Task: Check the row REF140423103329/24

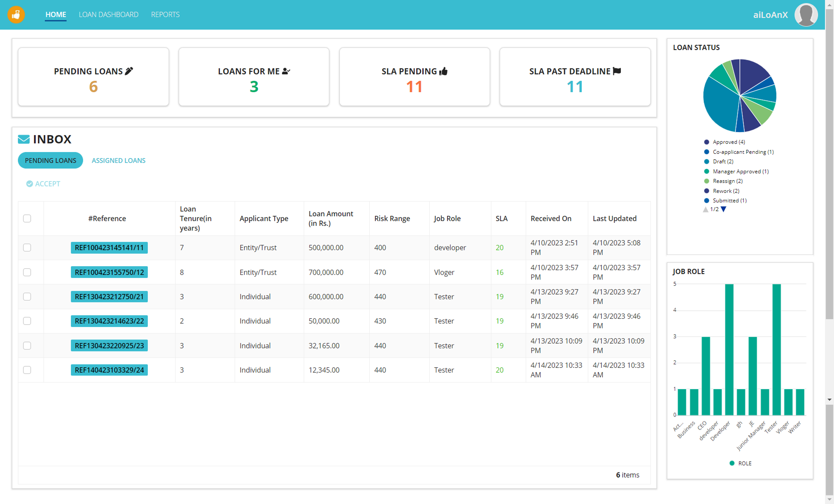Action: pyautogui.click(x=27, y=370)
